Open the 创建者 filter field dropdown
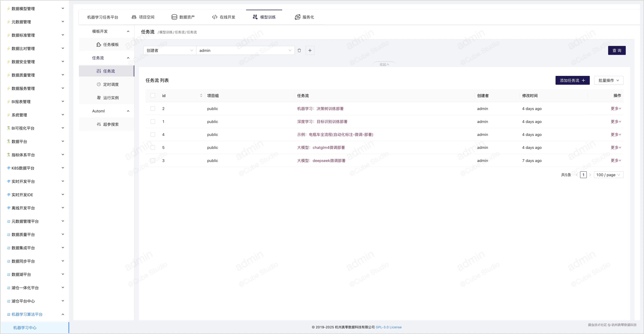 [x=169, y=50]
